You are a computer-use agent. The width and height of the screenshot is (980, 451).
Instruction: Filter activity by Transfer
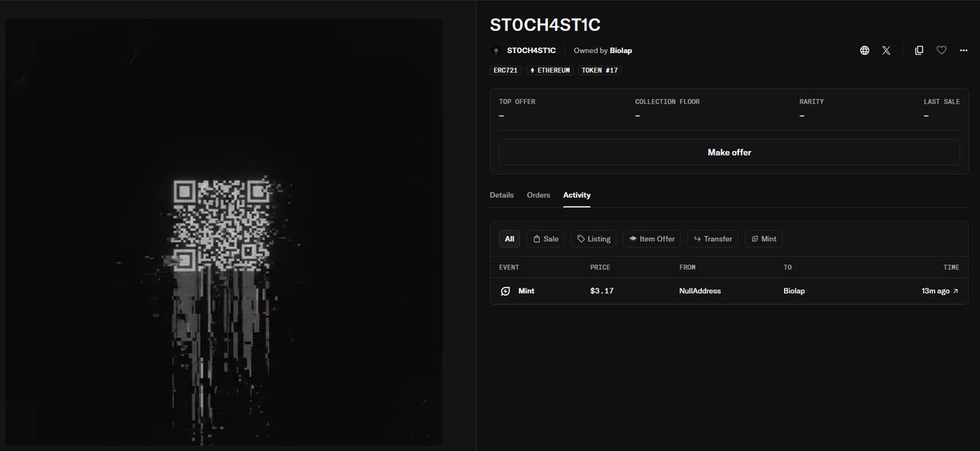pos(713,239)
